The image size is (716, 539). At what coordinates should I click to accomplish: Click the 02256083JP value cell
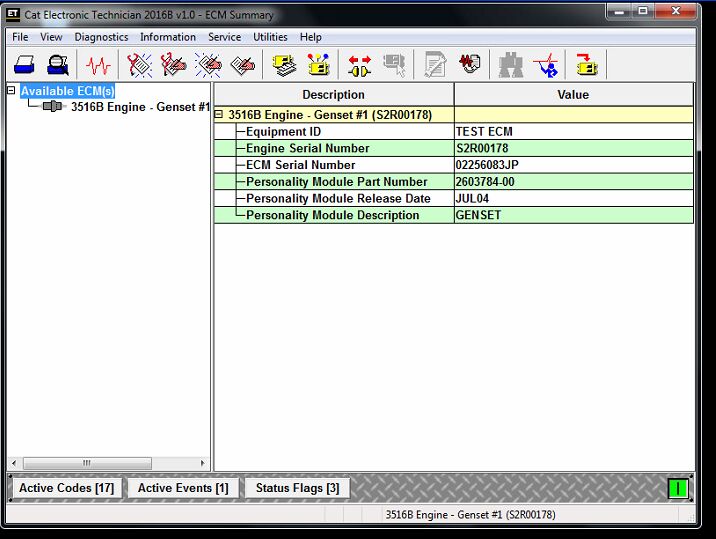pos(574,165)
